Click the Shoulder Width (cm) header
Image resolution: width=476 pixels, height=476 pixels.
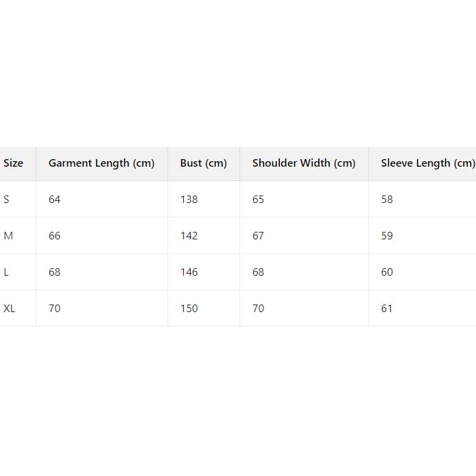pyautogui.click(x=304, y=163)
